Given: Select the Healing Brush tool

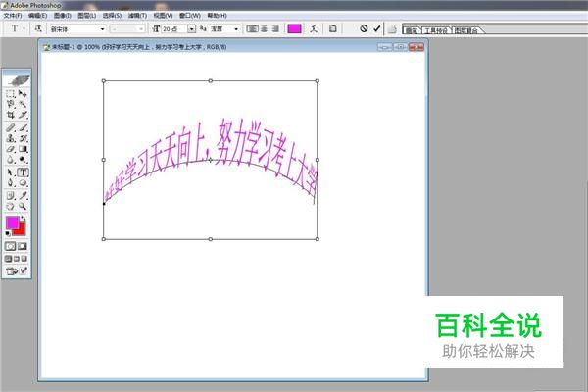Looking at the screenshot, I should click(x=11, y=128).
